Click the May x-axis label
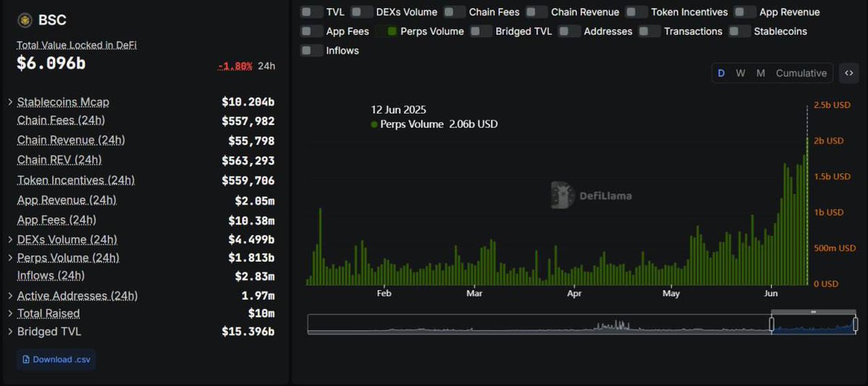Image resolution: width=868 pixels, height=386 pixels. click(x=671, y=293)
